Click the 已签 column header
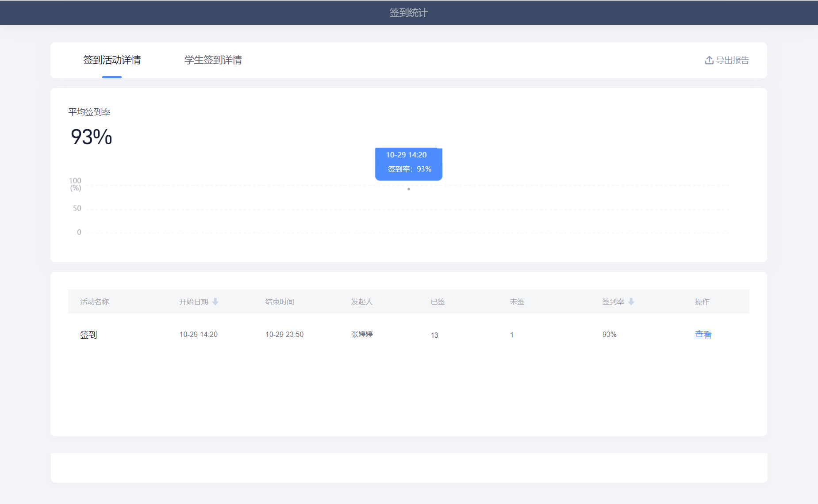The height and width of the screenshot is (504, 818). [438, 302]
